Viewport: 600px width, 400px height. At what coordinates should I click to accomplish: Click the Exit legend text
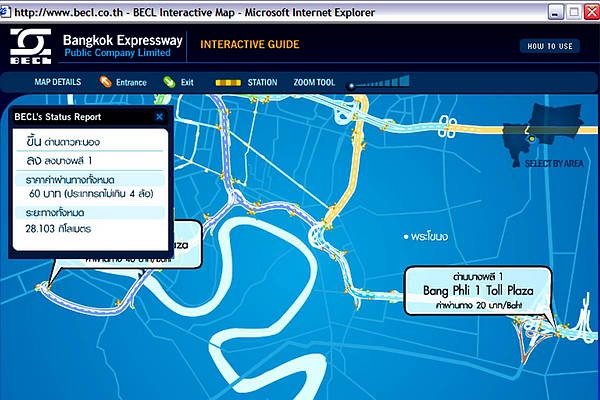(187, 82)
